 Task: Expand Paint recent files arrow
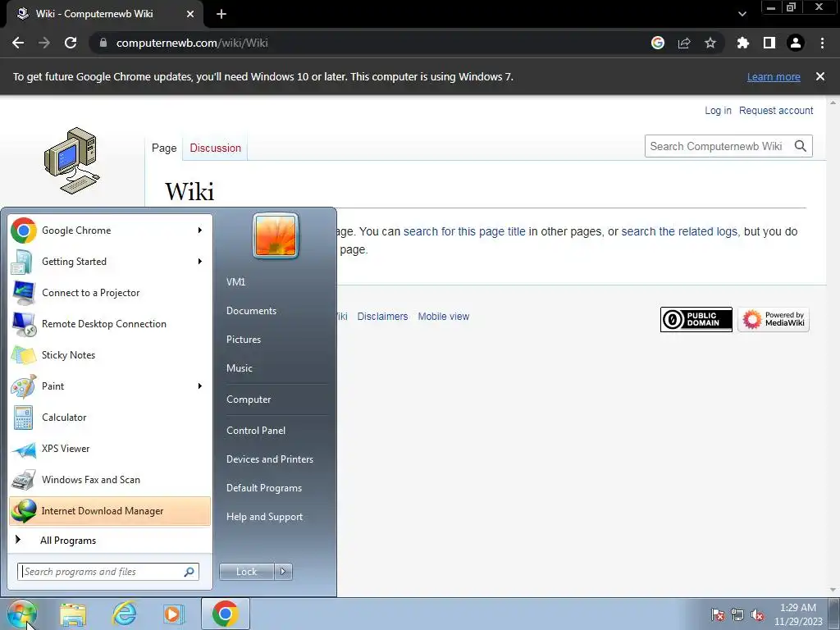coord(200,386)
